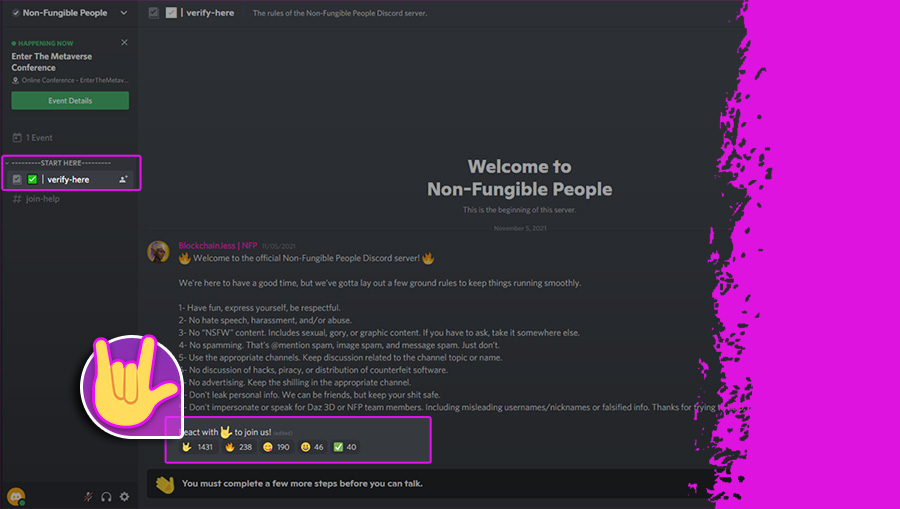Open the Enter The Metaverse Conference event title
The height and width of the screenshot is (509, 900).
52,62
